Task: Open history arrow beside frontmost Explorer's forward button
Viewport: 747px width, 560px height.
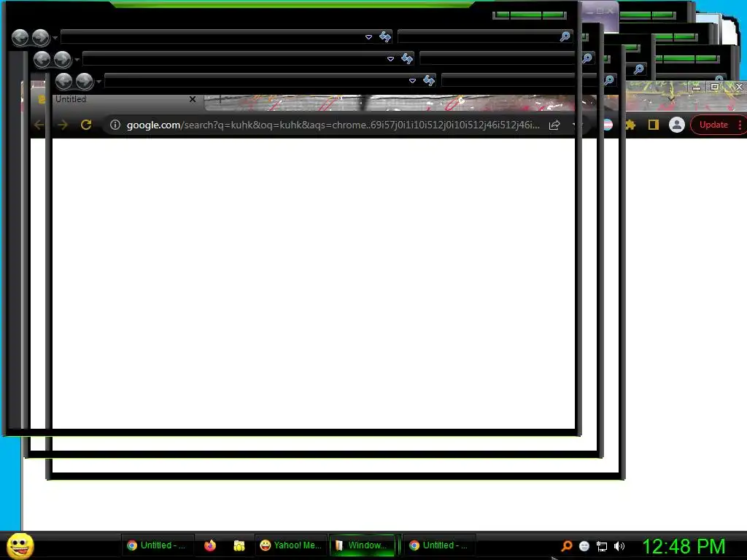Action: 55,38
